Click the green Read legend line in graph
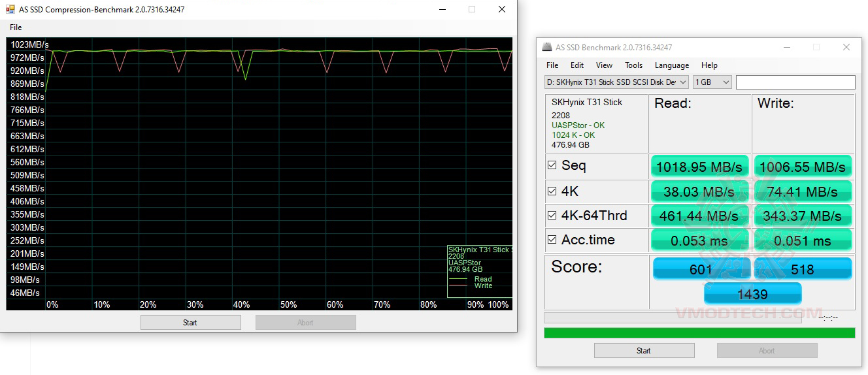The height and width of the screenshot is (375, 868). [x=459, y=279]
